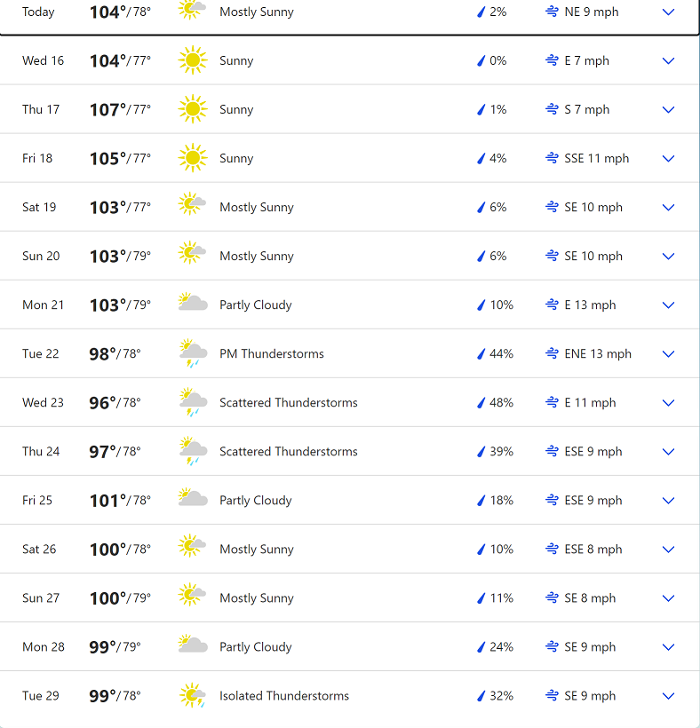This screenshot has height=728, width=700.
Task: Click the 107° high temperature on Thu 17
Action: point(107,109)
